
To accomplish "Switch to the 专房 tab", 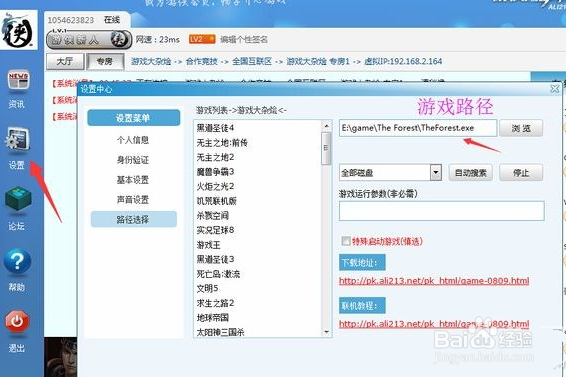I will click(x=105, y=61).
